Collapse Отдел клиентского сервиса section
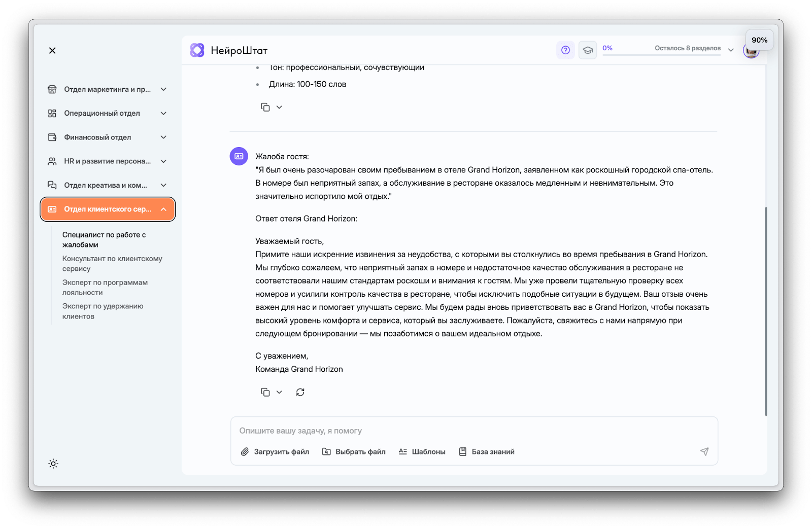Screen dimensions: 812x529 pyautogui.click(x=163, y=209)
